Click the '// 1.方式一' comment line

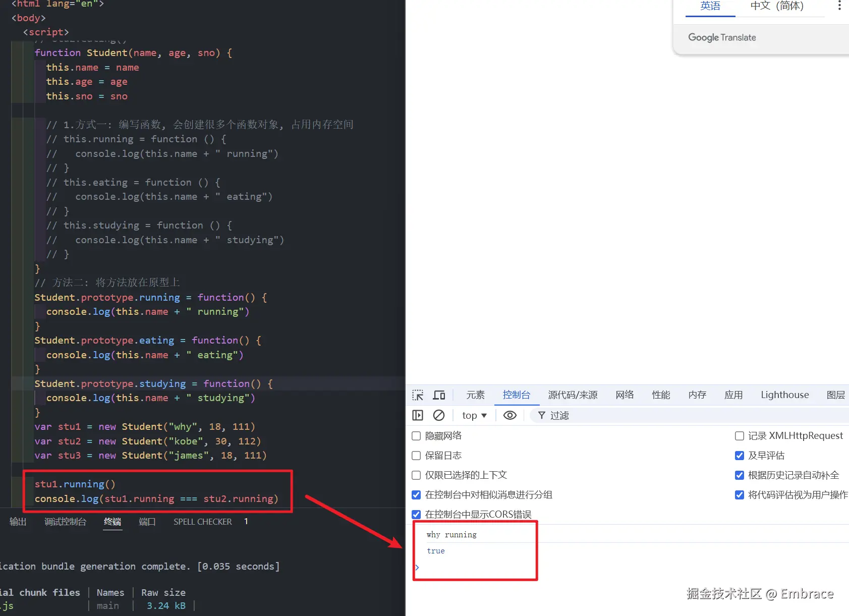click(200, 125)
